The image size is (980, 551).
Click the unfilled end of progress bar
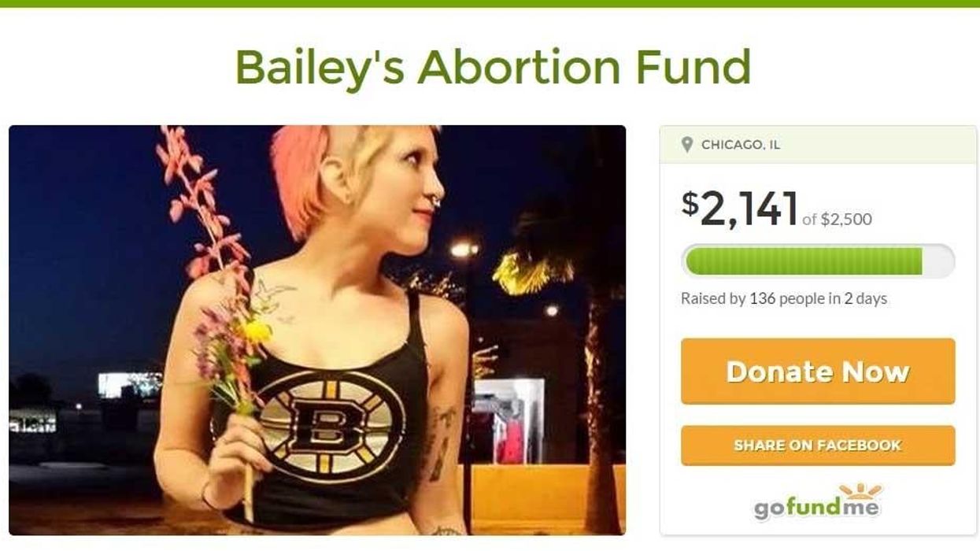click(937, 261)
